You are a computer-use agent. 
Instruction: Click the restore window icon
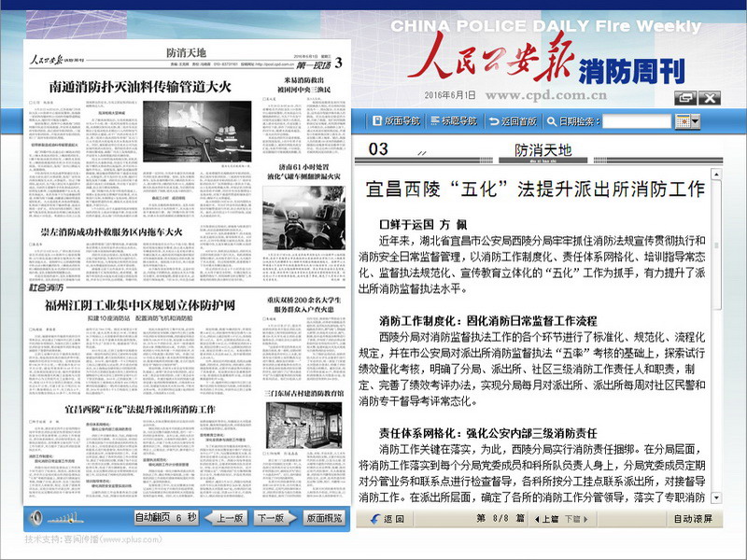click(685, 98)
